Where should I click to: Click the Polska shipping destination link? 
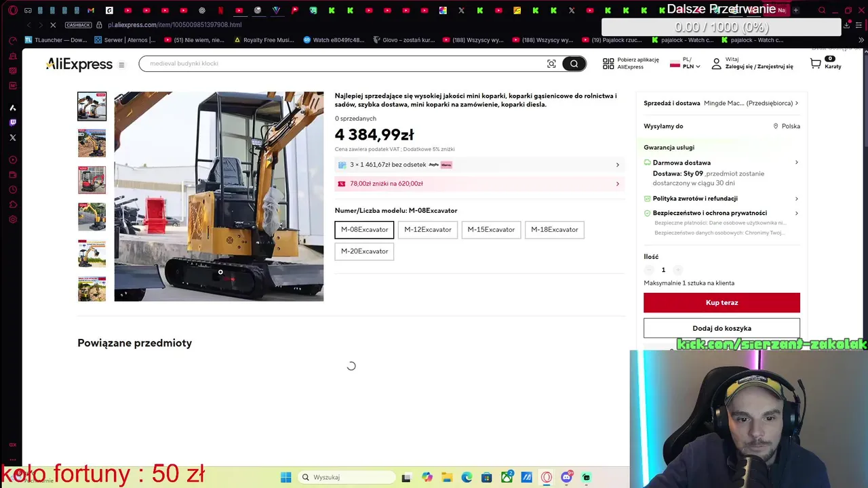[x=787, y=126]
